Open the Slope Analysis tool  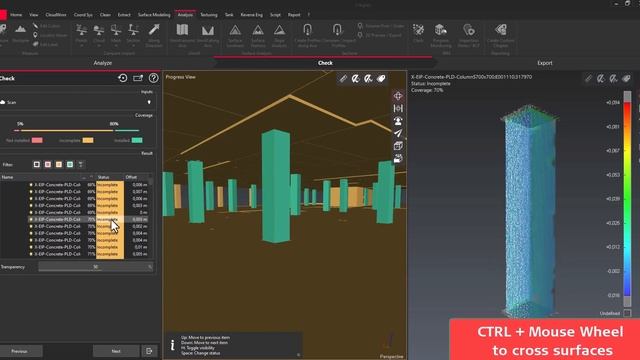coord(279,31)
